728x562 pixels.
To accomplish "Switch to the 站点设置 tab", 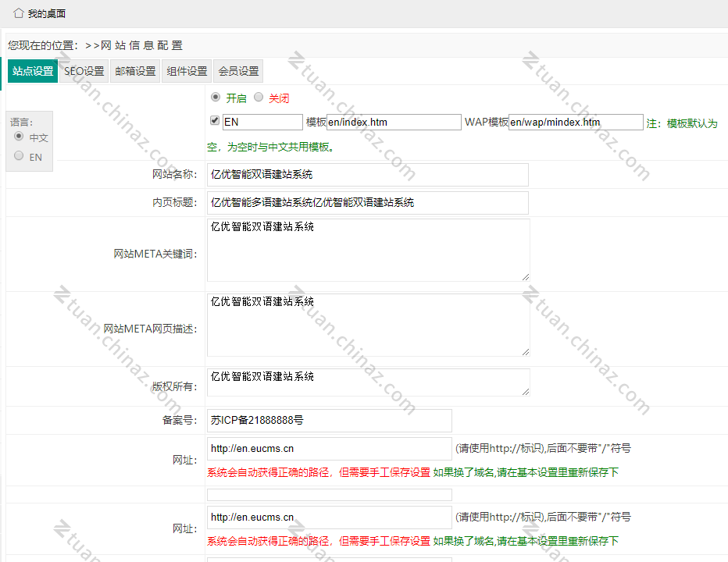I will tap(33, 71).
